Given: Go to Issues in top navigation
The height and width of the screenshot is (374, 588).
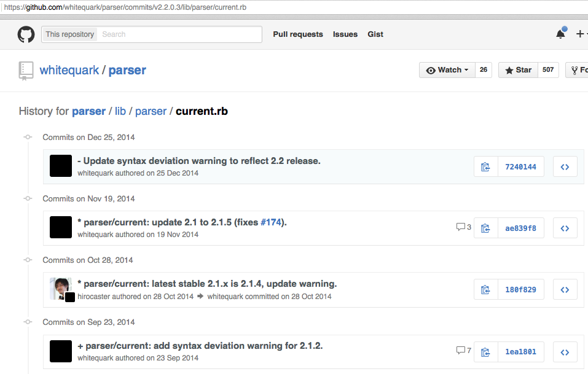Looking at the screenshot, I should (x=345, y=34).
